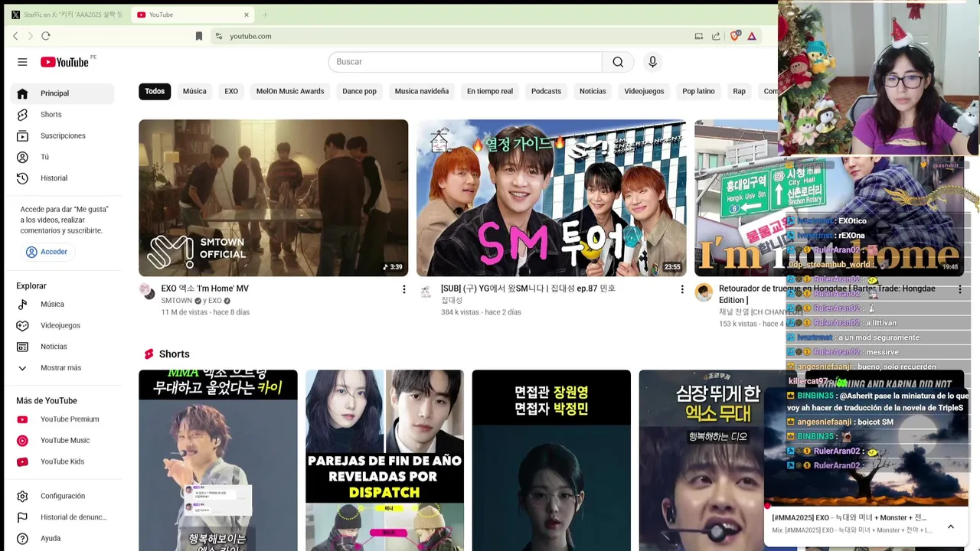This screenshot has width=980, height=551.
Task: Activate voice search microphone
Action: point(652,62)
